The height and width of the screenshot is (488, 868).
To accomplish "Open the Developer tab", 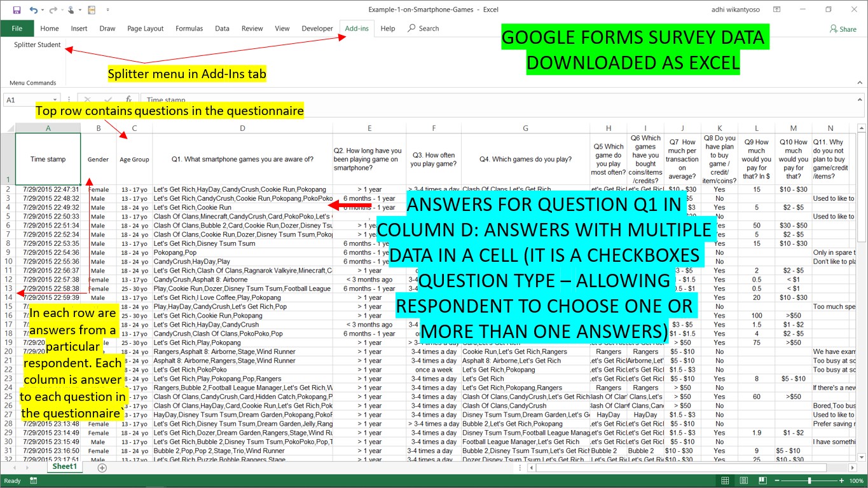I will (317, 29).
